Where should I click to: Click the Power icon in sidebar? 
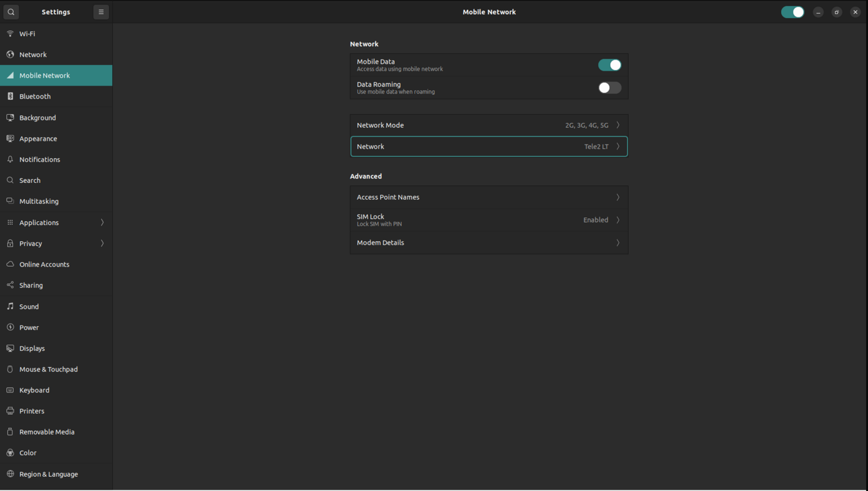[x=10, y=327]
